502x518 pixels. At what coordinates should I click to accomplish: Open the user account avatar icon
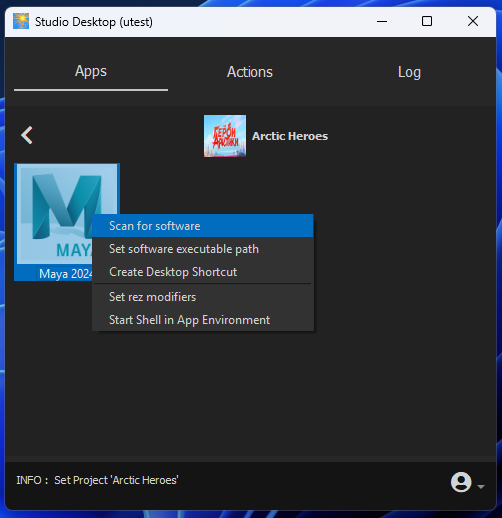click(461, 482)
